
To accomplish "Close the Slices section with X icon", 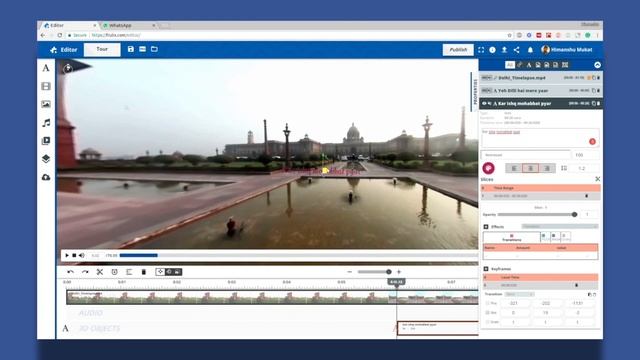I will 598,179.
